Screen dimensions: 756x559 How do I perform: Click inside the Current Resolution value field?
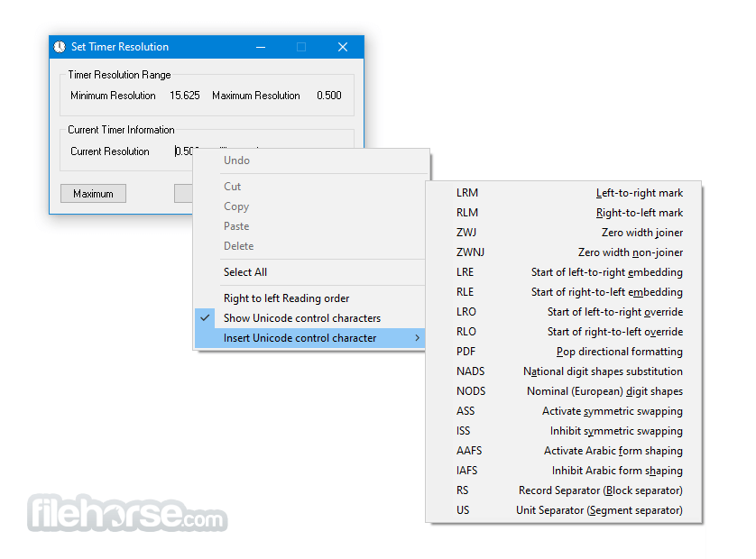click(x=184, y=151)
